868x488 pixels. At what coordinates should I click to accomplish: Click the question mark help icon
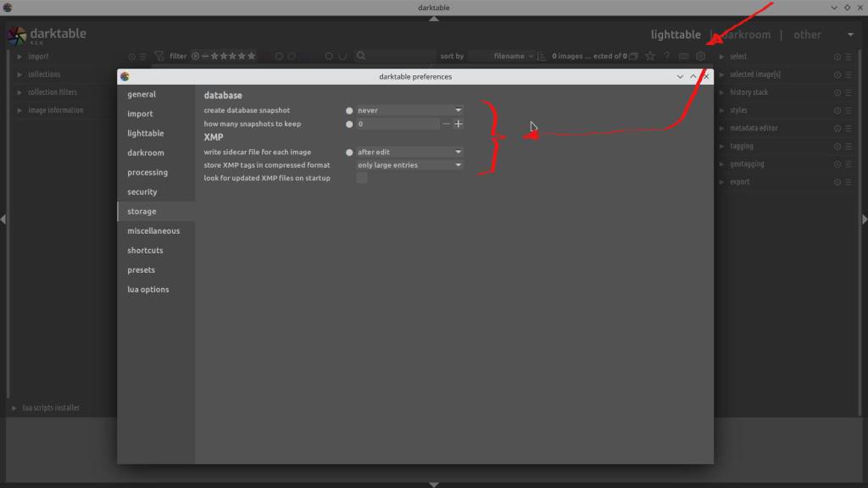click(667, 56)
